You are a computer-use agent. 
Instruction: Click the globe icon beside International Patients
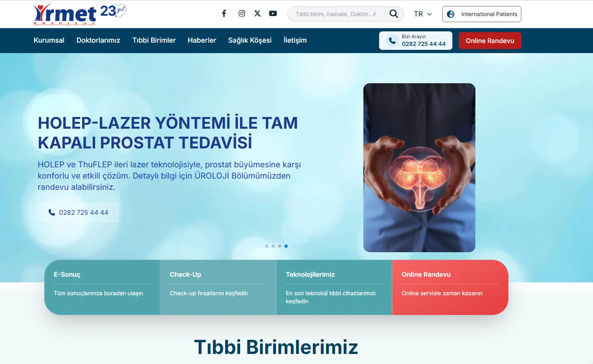point(451,14)
